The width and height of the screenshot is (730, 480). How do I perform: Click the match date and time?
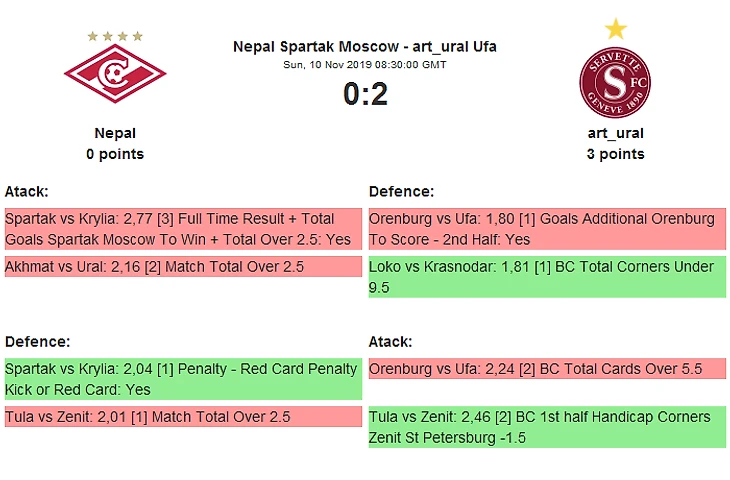point(364,64)
